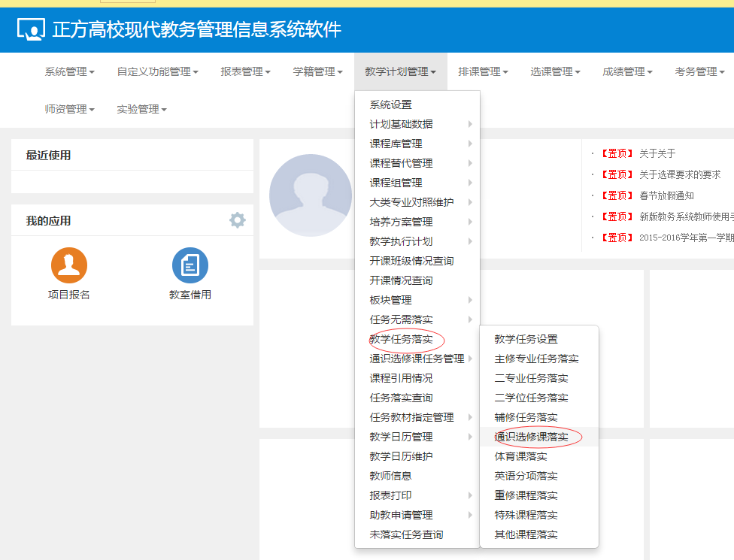Click the 教室借用 blue document icon
This screenshot has height=560, width=734.
coord(190,265)
